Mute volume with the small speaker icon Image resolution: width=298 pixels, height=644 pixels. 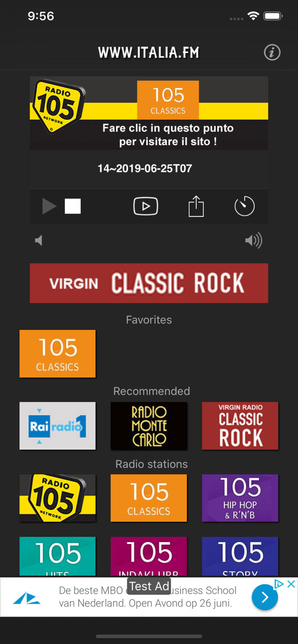tap(38, 240)
